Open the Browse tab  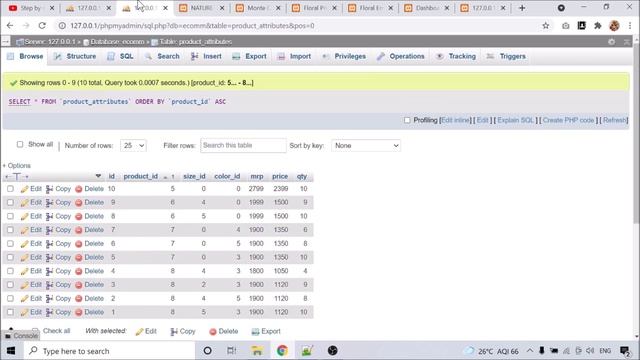point(25,56)
